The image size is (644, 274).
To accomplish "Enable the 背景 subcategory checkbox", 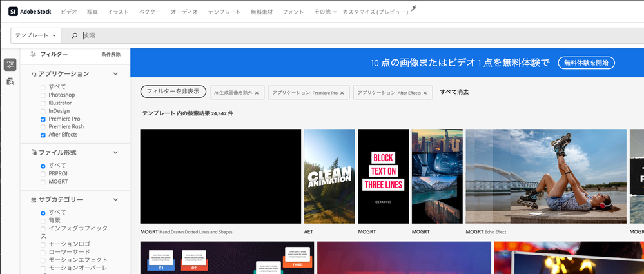I will point(43,221).
